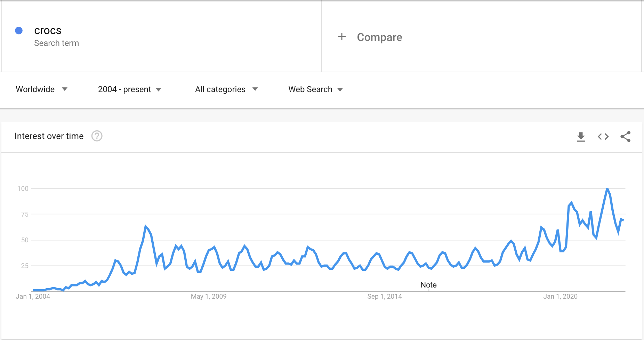Click the Worldwide dropdown arrow
The image size is (644, 340).
[x=65, y=89]
